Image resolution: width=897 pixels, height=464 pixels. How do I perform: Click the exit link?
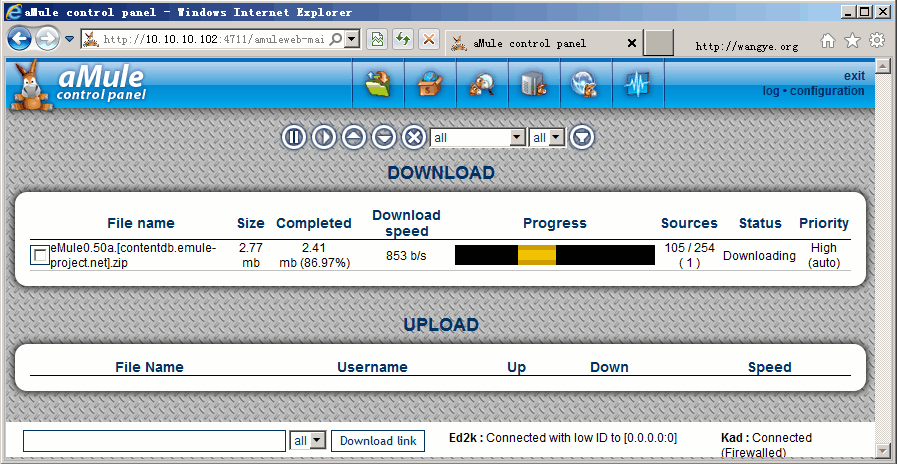854,76
